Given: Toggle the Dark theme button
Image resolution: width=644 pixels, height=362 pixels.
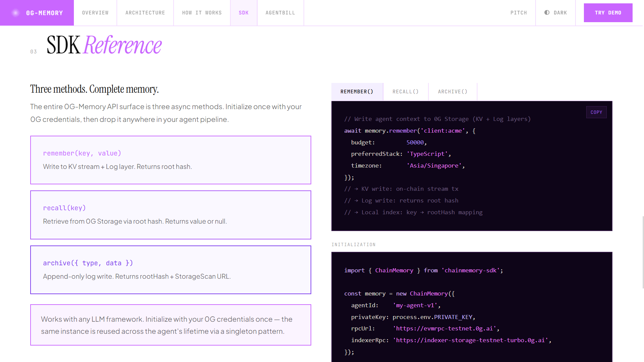Looking at the screenshot, I should (555, 13).
